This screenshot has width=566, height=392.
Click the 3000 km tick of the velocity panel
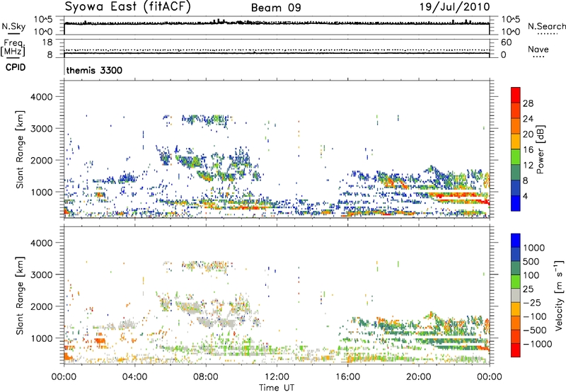pos(41,275)
